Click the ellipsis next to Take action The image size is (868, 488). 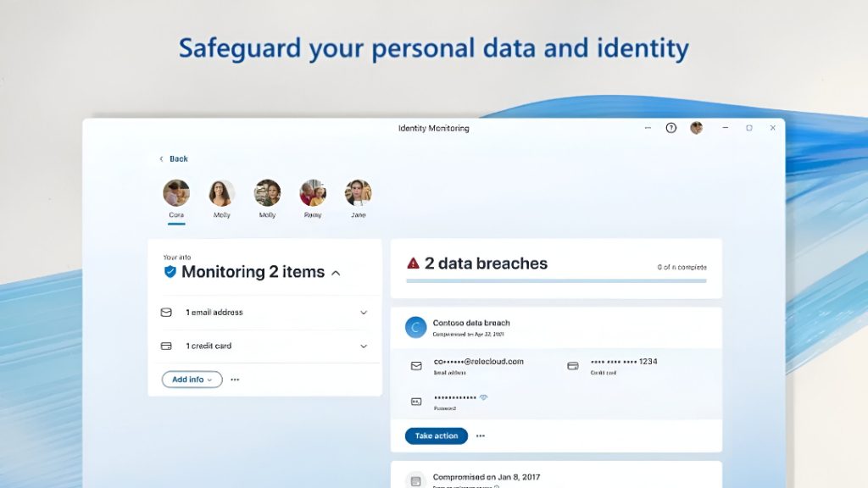tap(480, 435)
